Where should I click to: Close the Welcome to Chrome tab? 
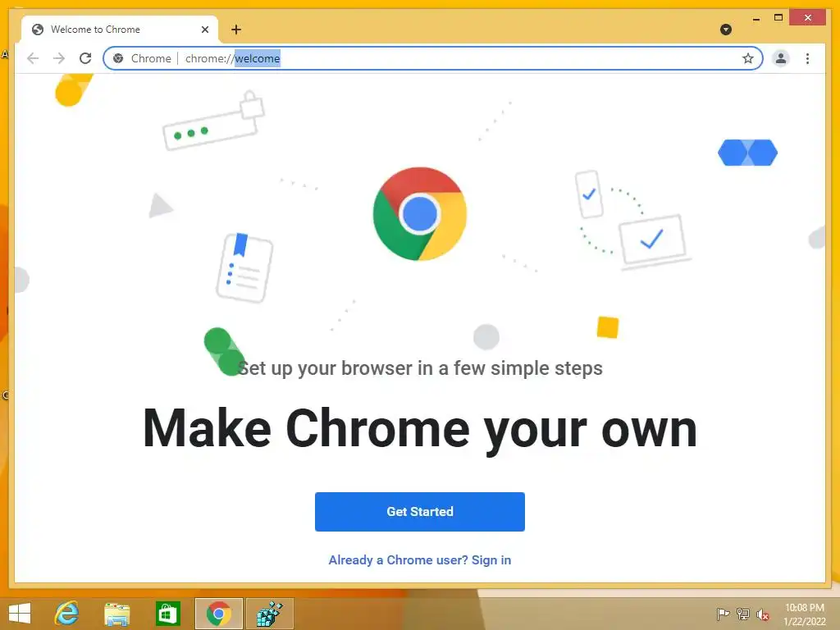(x=204, y=30)
